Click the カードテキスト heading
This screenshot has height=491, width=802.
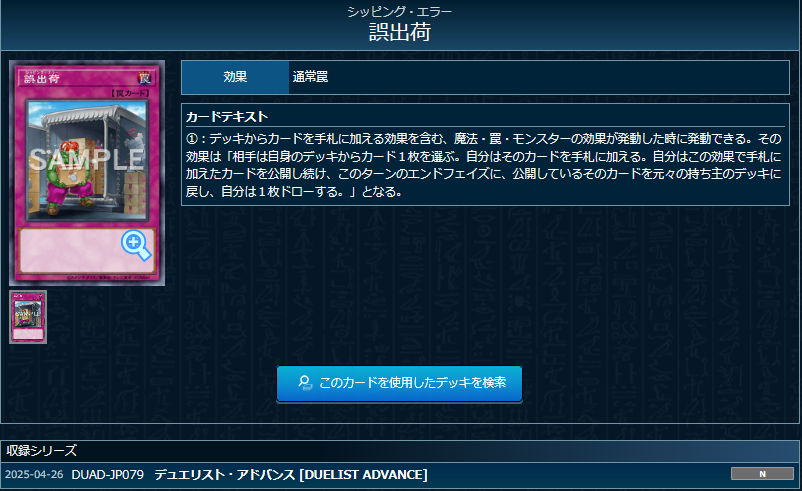[x=227, y=117]
